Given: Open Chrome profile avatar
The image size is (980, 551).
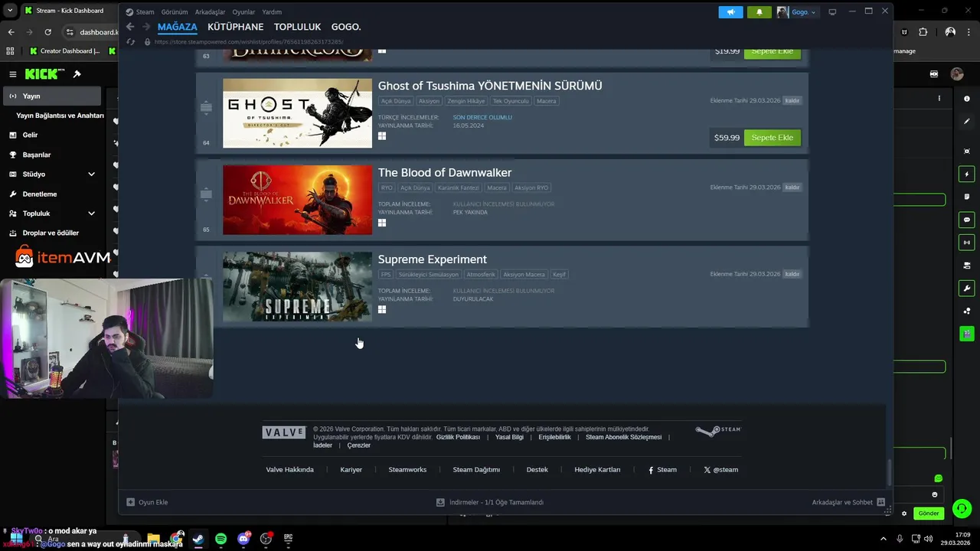Looking at the screenshot, I should point(950,32).
